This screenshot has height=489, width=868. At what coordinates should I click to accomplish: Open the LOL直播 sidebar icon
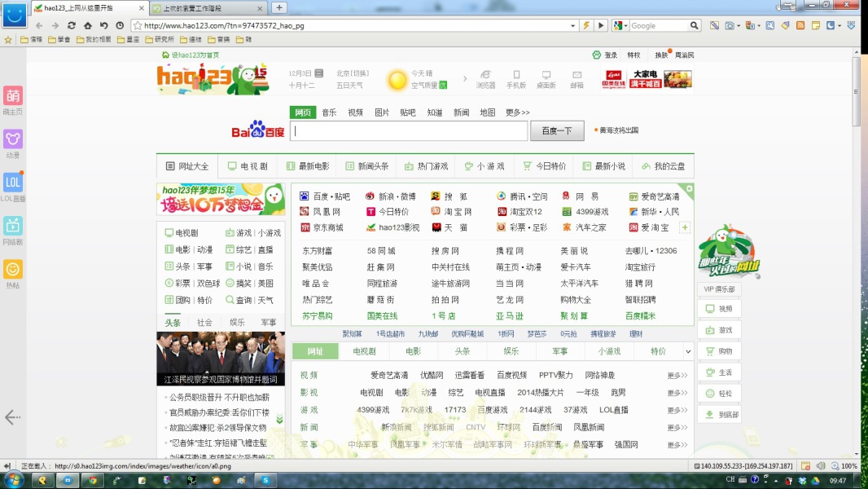click(x=13, y=183)
